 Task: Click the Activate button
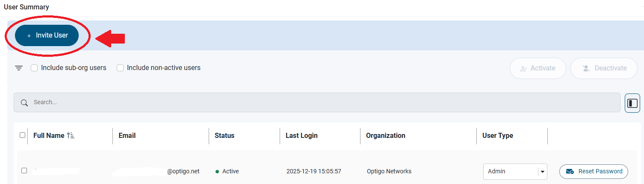click(538, 68)
